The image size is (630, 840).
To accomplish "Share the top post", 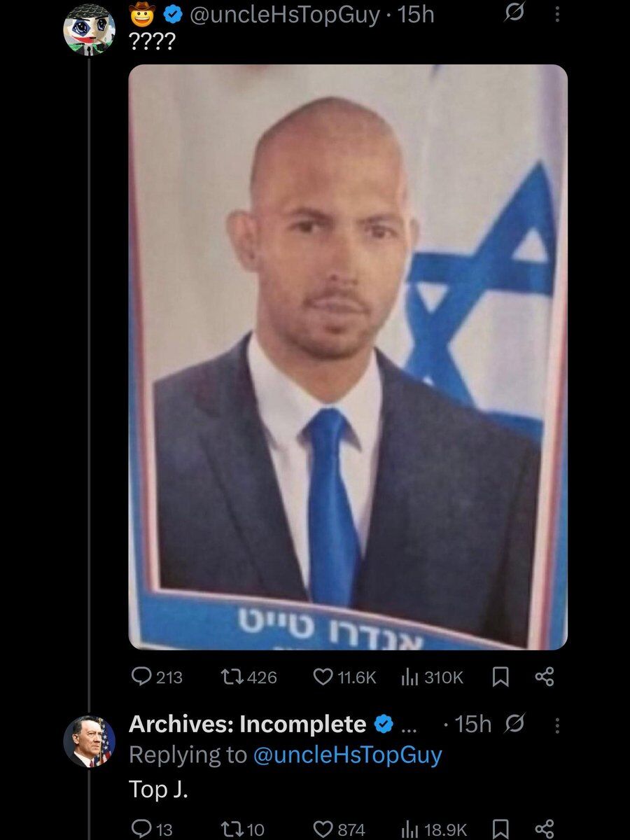I will [x=544, y=677].
